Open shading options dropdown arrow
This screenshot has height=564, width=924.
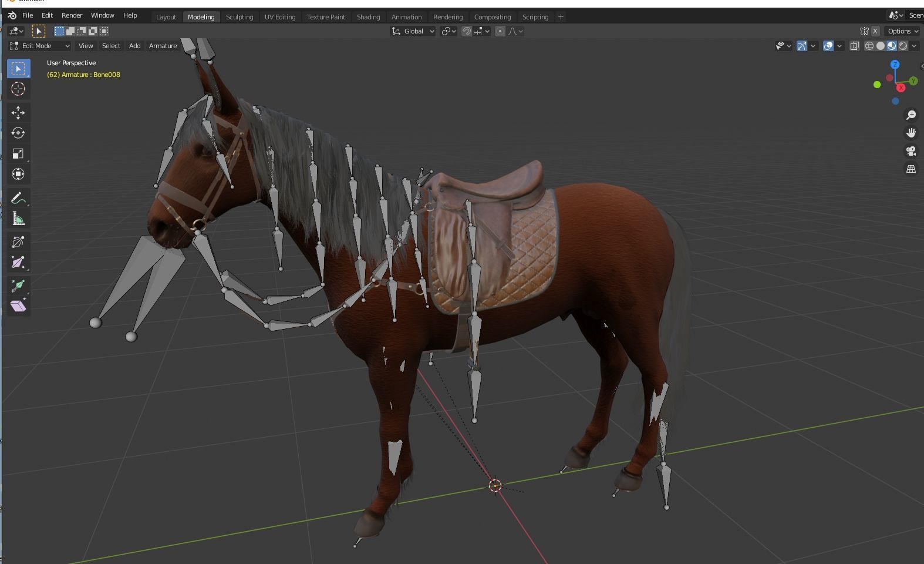point(915,46)
